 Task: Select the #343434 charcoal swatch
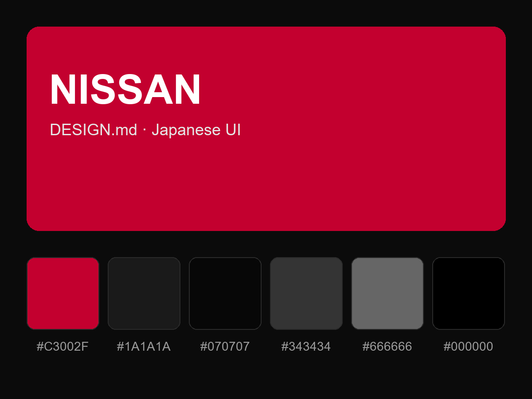306,293
